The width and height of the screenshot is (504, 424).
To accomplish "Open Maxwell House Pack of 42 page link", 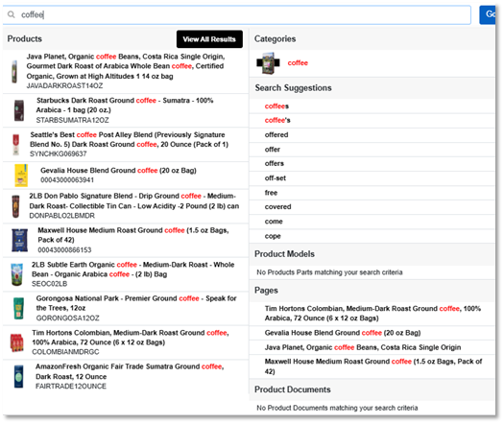I will [x=373, y=366].
